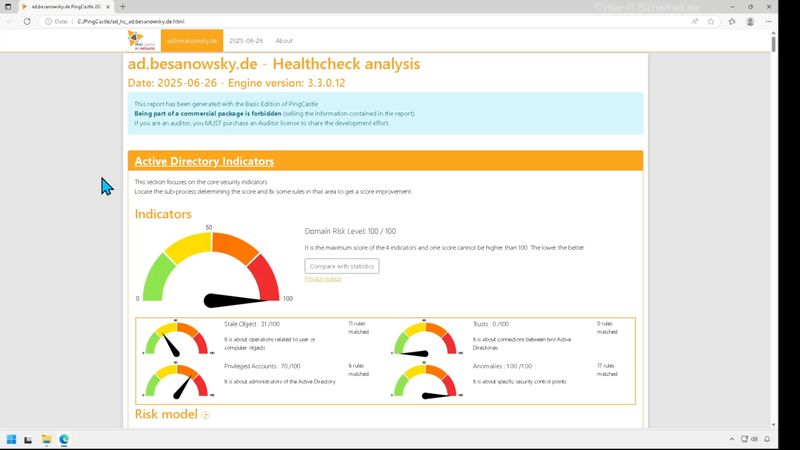This screenshot has width=800, height=450.
Task: Click the text 'Privileged Accounts : 70 /100'
Action: click(x=262, y=366)
